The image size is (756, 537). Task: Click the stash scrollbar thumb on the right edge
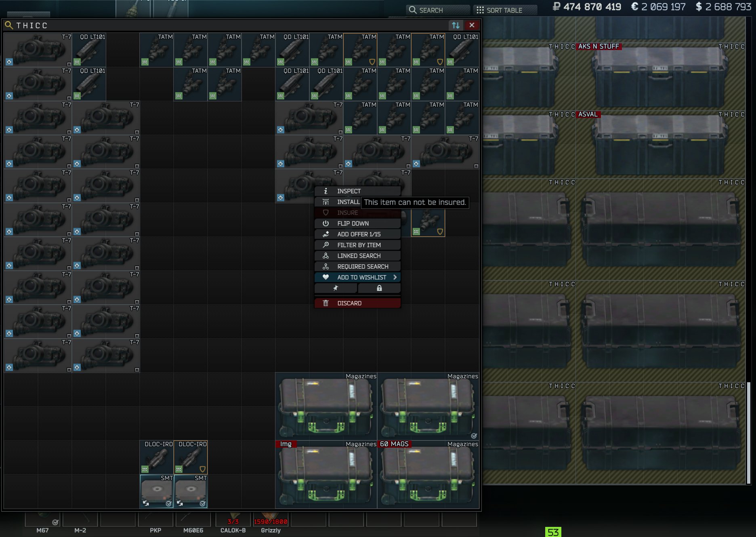[x=748, y=432]
